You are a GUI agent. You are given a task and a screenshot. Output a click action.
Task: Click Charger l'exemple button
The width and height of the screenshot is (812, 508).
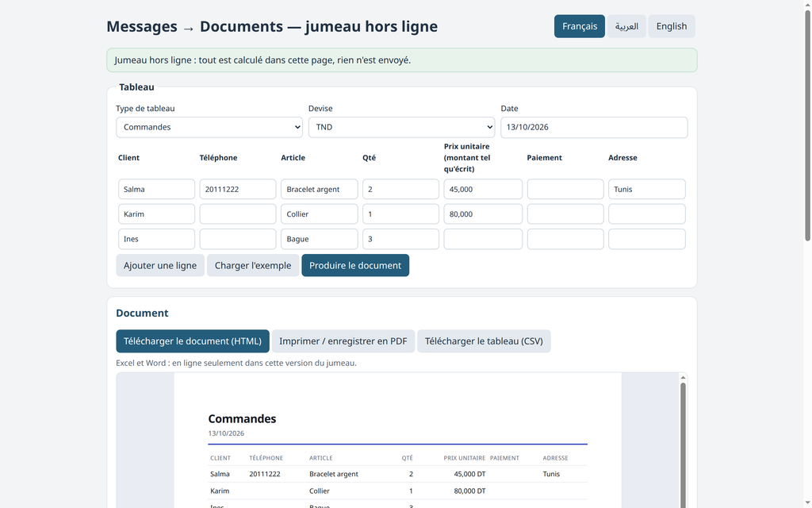[253, 265]
